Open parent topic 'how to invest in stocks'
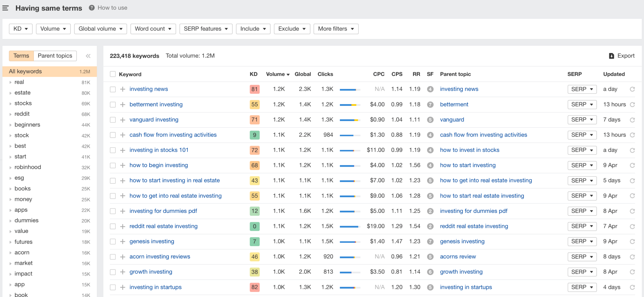Viewport: 644px width, 297px height. click(469, 150)
